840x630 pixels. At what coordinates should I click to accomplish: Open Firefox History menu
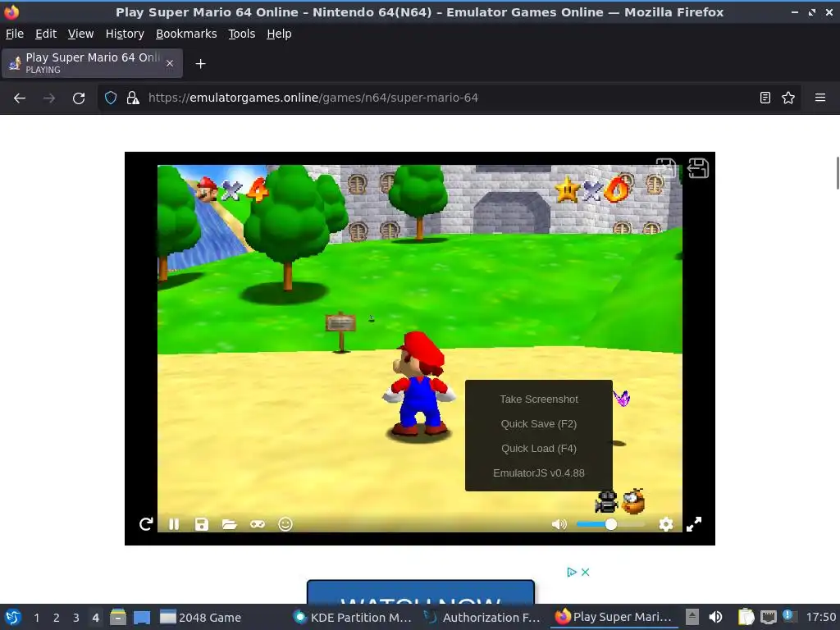pyautogui.click(x=125, y=34)
